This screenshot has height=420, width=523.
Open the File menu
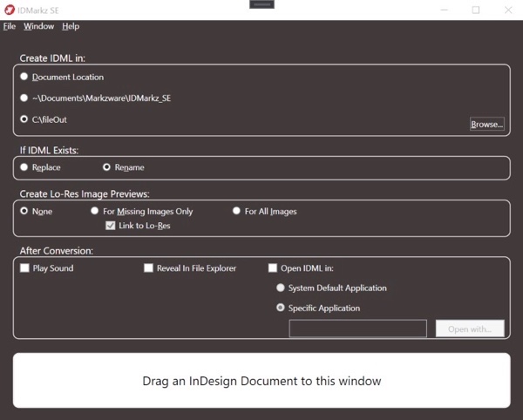coord(10,26)
